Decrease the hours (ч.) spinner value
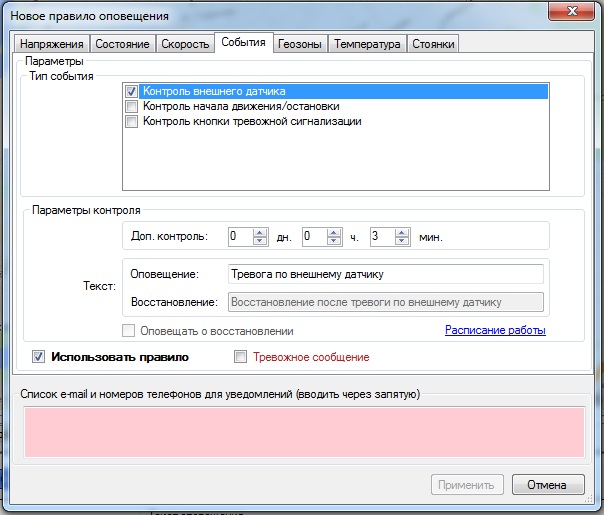Viewport: 604px width, 515px height. 335,242
